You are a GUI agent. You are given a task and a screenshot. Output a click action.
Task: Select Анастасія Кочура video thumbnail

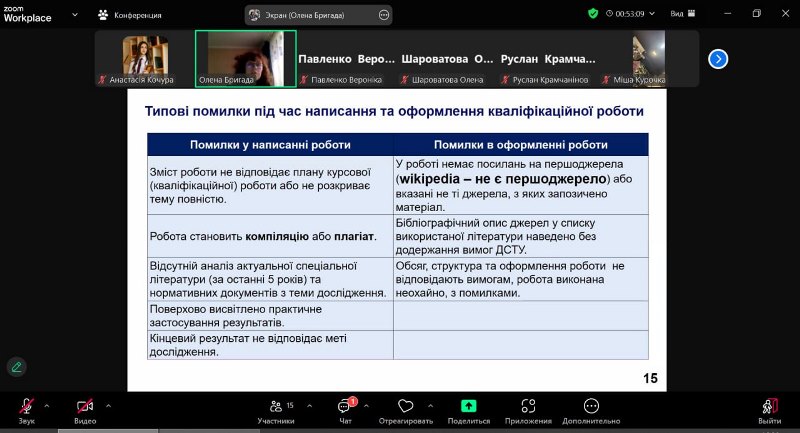pos(144,59)
